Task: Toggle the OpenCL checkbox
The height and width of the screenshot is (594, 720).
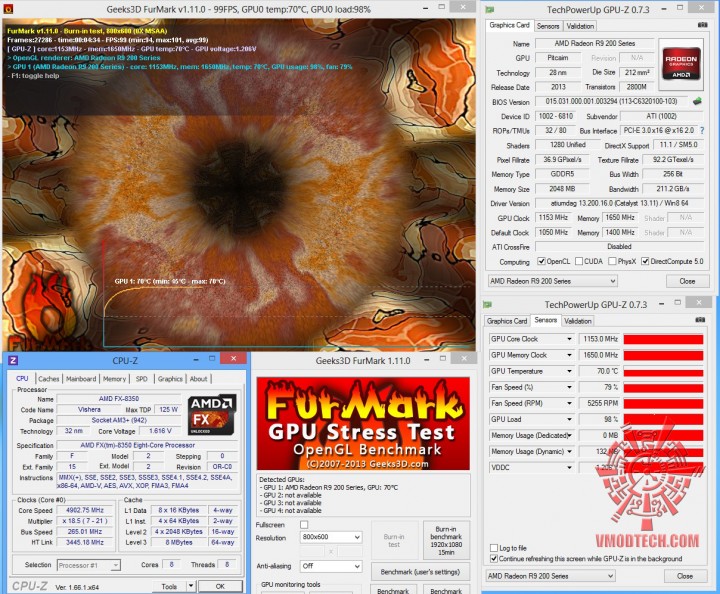Action: pos(541,261)
